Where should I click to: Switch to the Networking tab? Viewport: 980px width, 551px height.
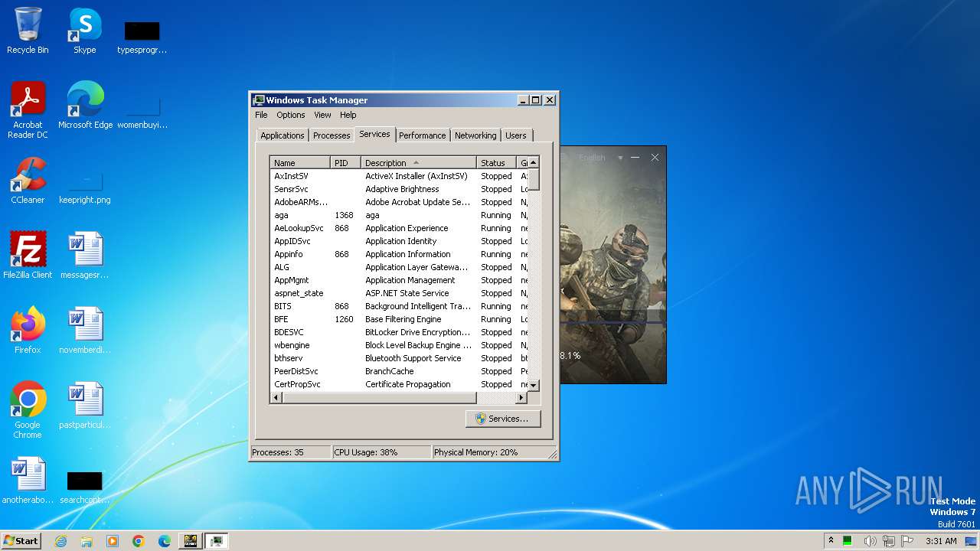click(475, 135)
